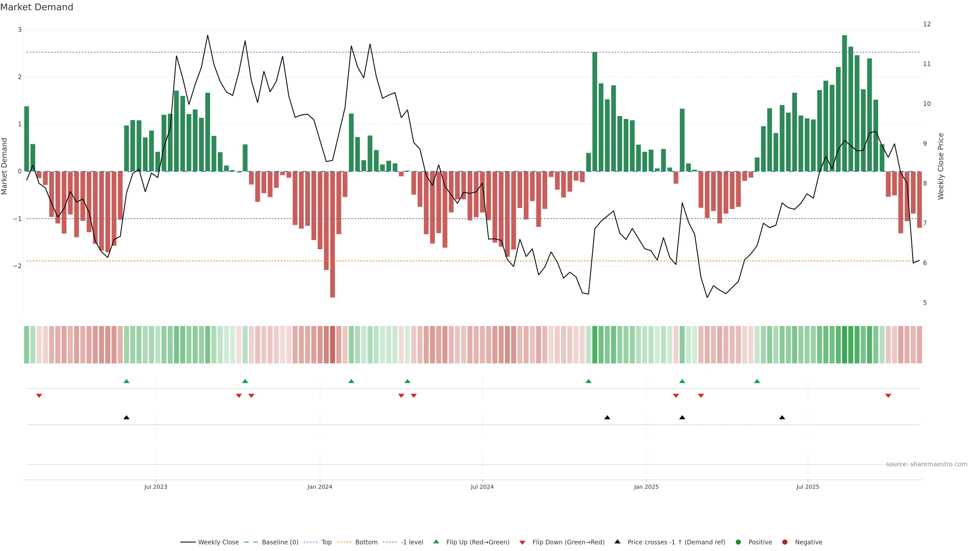This screenshot has width=980, height=551.
Task: Click the last red flip-down marker
Action: [x=888, y=396]
